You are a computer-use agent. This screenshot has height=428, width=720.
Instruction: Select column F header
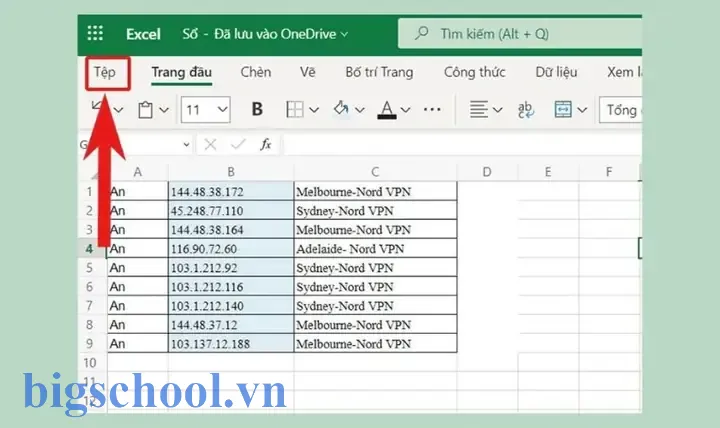point(609,172)
